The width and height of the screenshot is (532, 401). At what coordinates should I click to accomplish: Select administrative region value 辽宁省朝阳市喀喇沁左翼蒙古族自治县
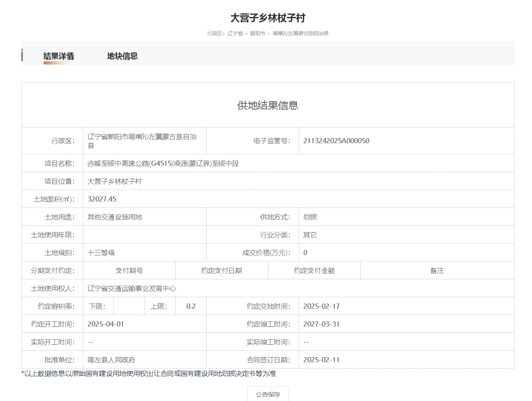[x=142, y=141]
